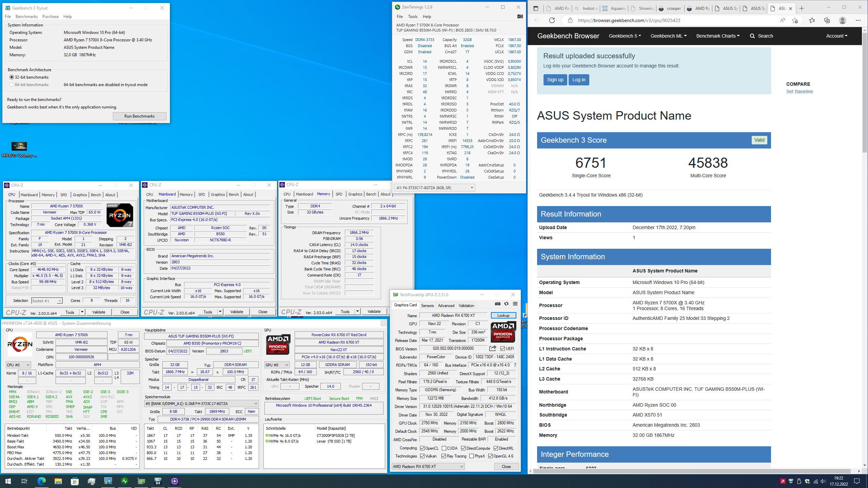
Task: Select the 64-bit benchmarks radio button
Action: (12, 85)
